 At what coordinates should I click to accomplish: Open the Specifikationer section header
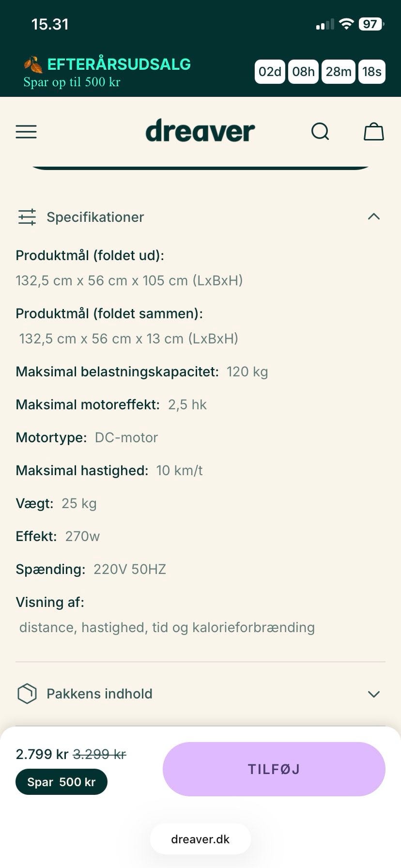point(95,217)
